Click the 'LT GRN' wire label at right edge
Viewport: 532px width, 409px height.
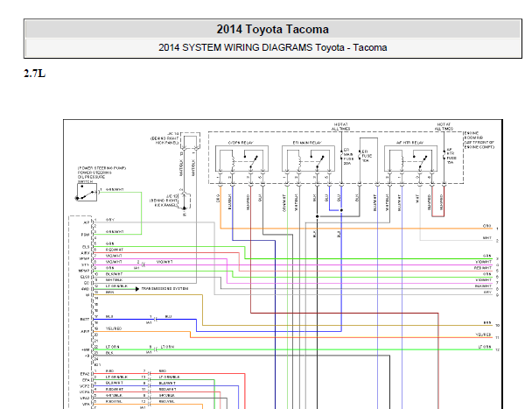pyautogui.click(x=485, y=347)
